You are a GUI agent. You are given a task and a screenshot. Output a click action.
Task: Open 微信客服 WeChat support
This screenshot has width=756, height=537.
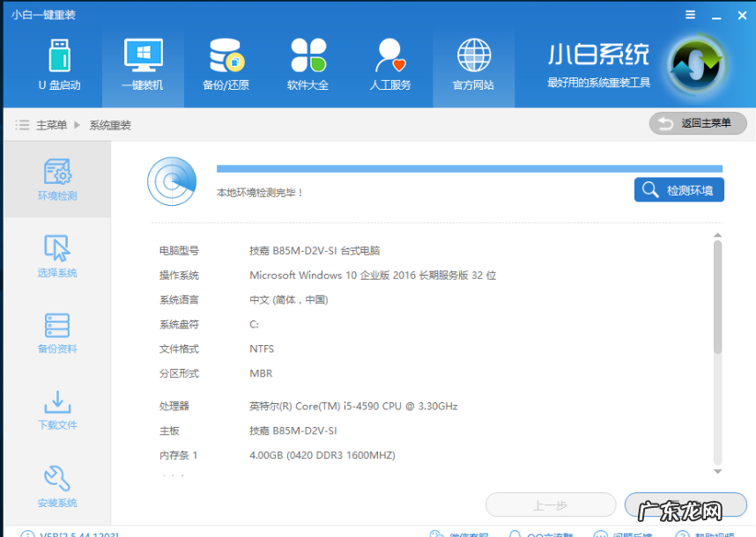click(463, 533)
